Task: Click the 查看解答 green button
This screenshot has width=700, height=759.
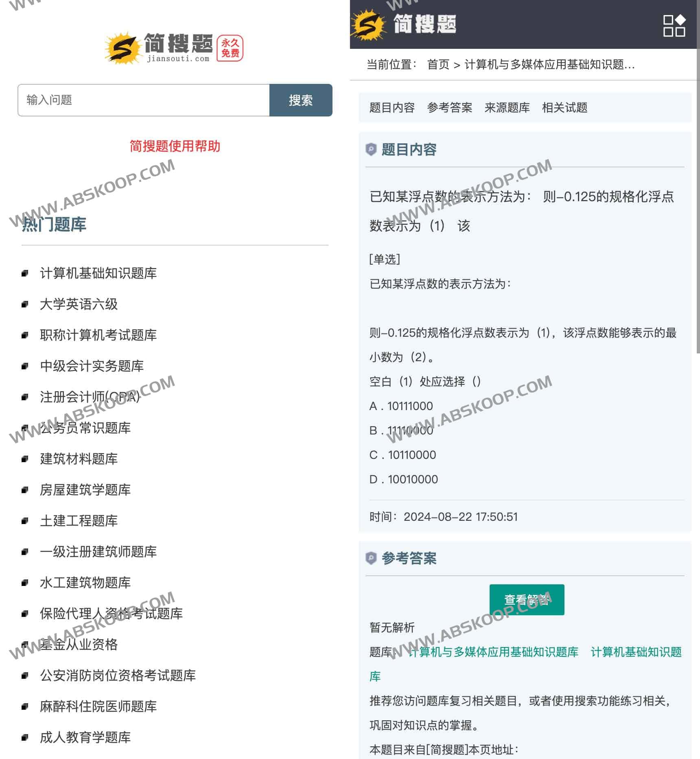Action: 527,599
